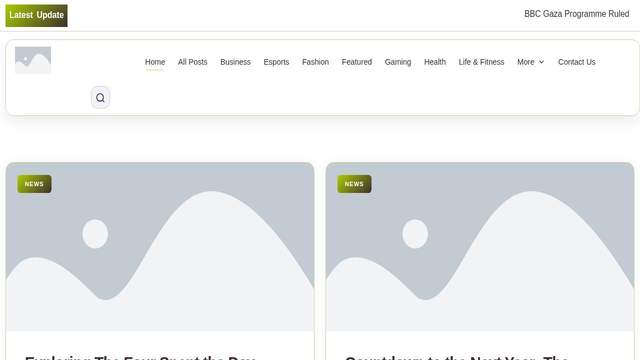
Task: Open the Health category
Action: [435, 62]
